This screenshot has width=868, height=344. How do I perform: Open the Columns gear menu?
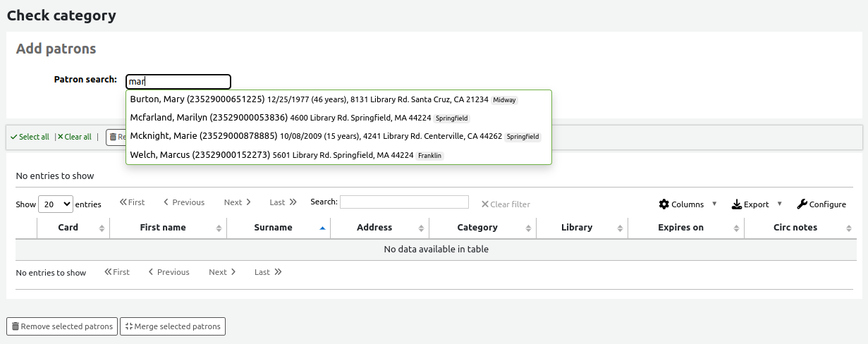[681, 204]
